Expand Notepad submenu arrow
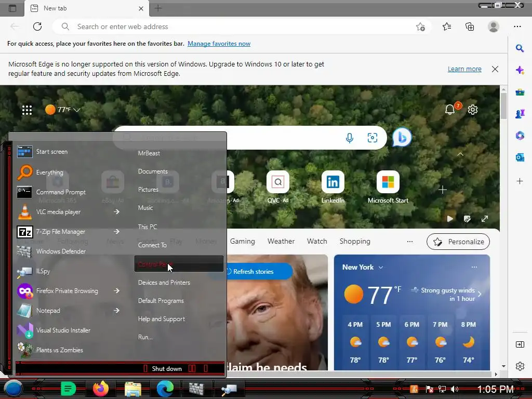532x399 pixels. point(116,311)
